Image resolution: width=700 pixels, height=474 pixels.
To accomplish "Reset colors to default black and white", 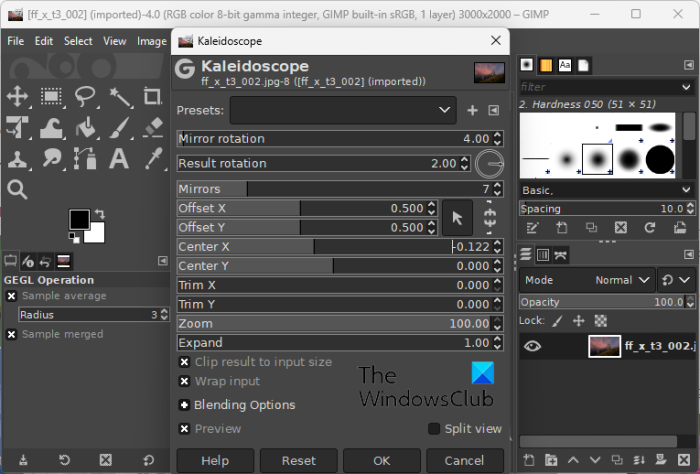I will 74,238.
